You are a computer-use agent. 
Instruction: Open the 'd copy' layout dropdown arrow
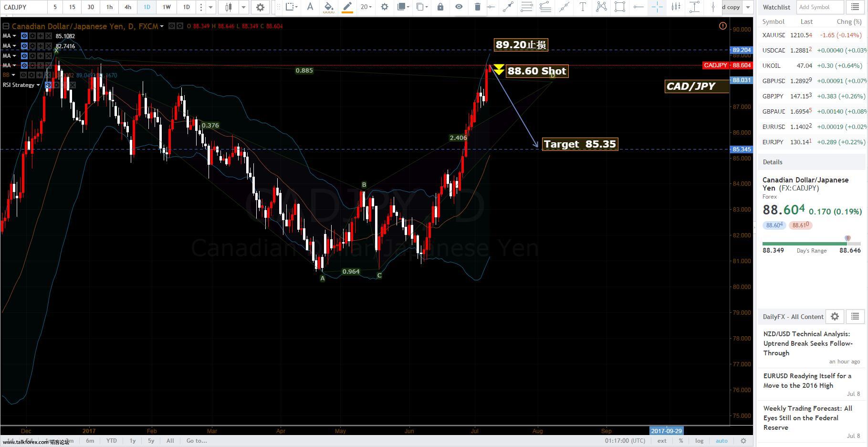(x=748, y=7)
